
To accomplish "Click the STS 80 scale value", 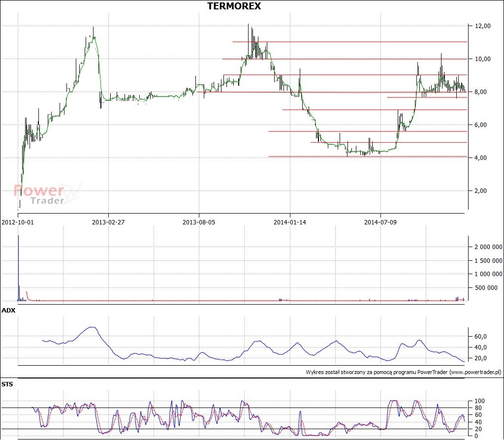I will point(478,408).
